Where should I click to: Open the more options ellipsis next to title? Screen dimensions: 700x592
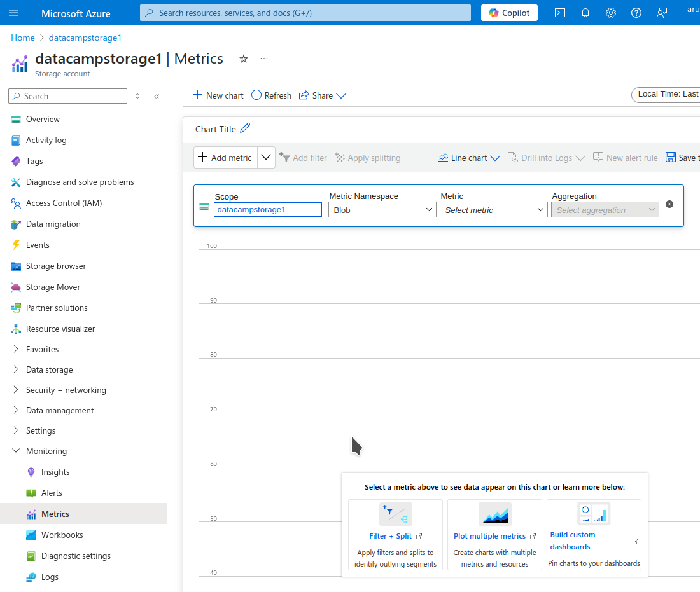point(264,59)
